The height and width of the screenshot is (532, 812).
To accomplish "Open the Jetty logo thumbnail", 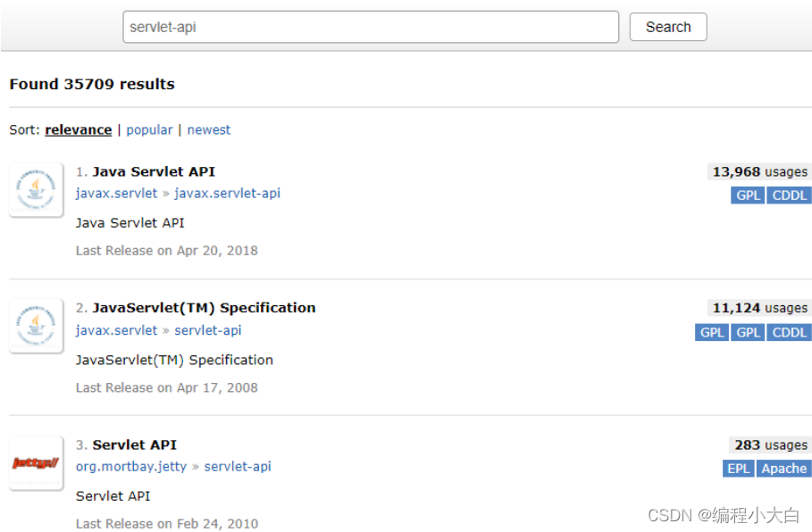I will tap(37, 462).
